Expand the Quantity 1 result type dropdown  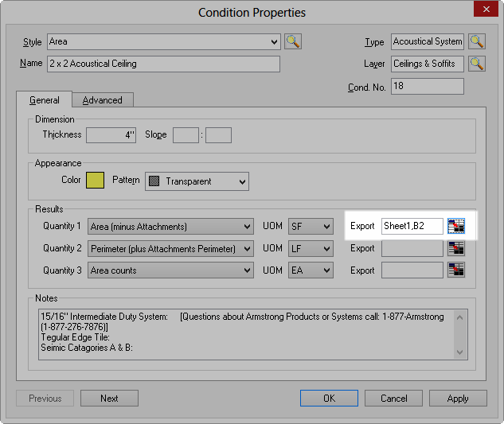[170, 227]
